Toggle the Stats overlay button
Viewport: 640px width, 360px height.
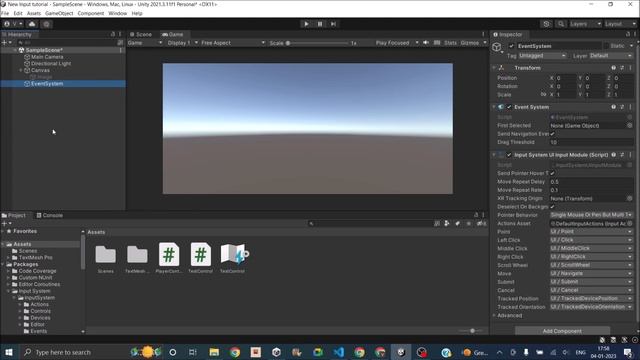(450, 43)
